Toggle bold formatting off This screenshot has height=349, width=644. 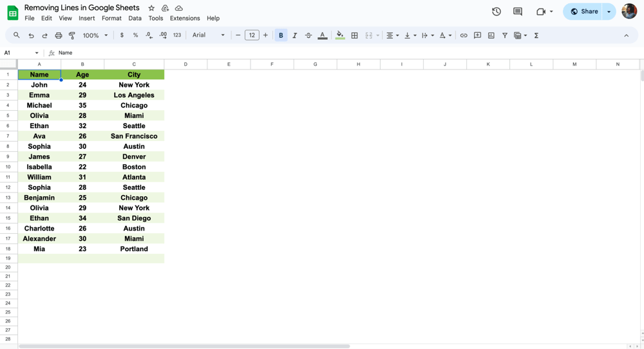pyautogui.click(x=281, y=35)
